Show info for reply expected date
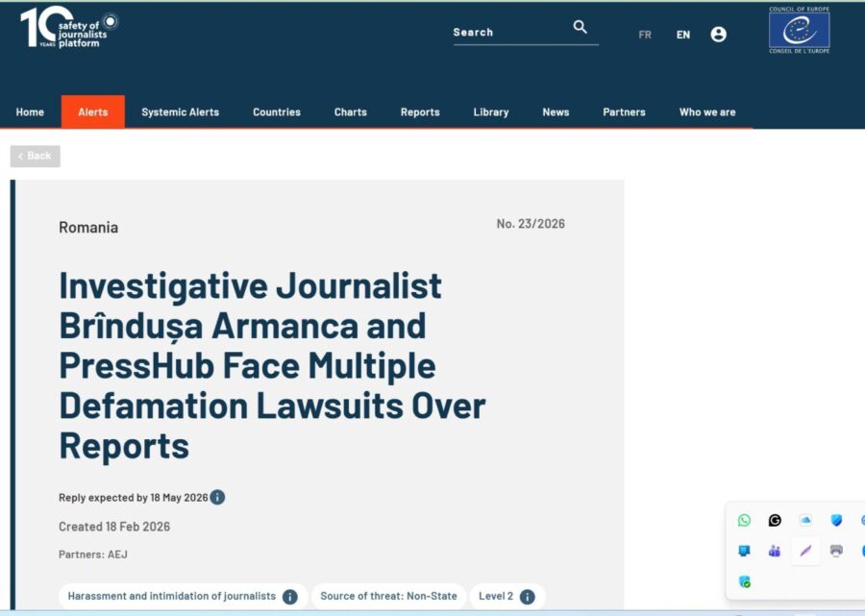Screen dimensions: 865x616 218,498
